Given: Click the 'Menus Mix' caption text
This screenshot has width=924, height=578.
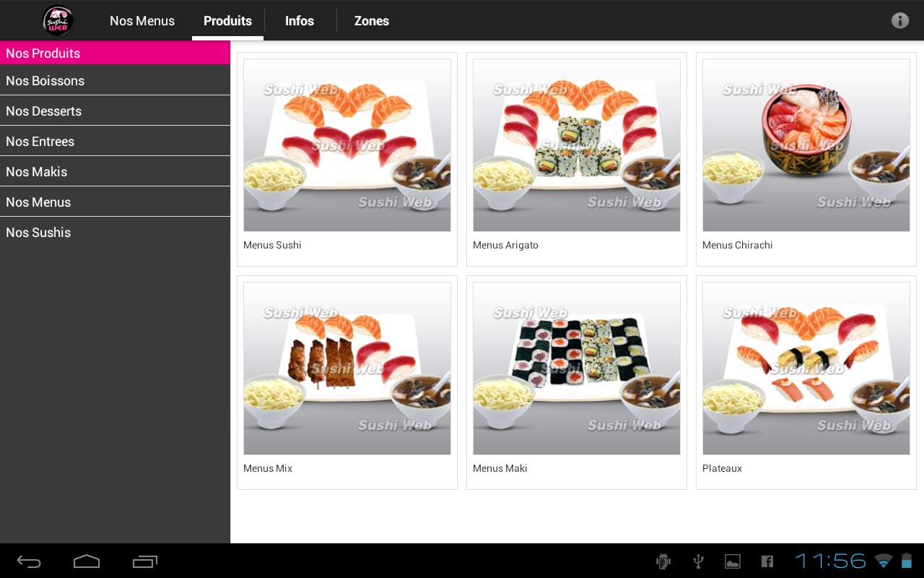Looking at the screenshot, I should [x=268, y=468].
